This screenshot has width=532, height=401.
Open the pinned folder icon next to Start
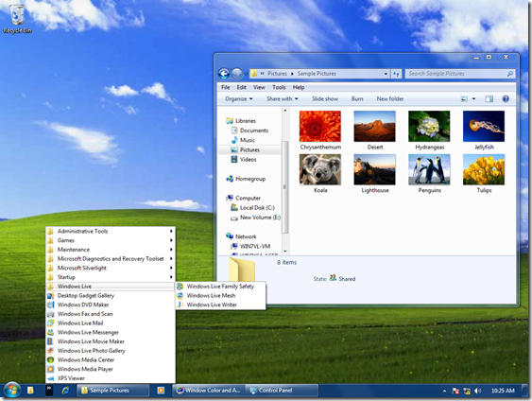click(30, 391)
